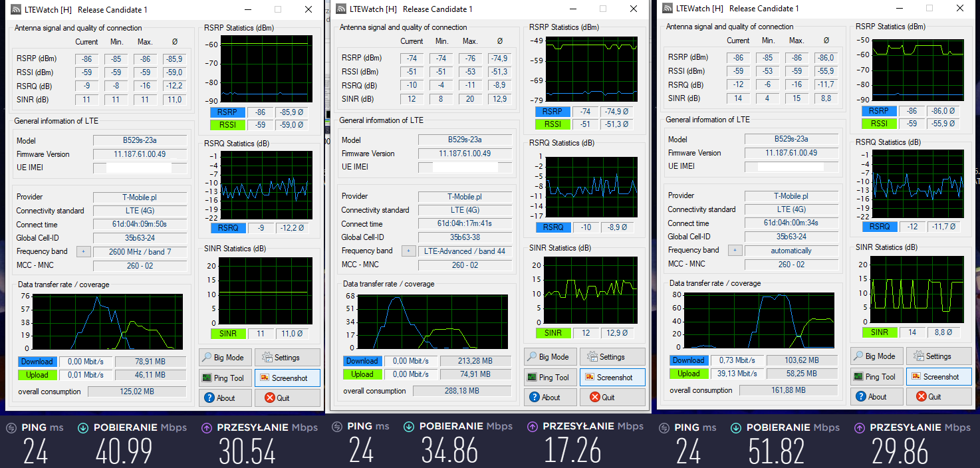Open Settings in the middle LTEWatch window
The height and width of the screenshot is (468, 980).
pyautogui.click(x=612, y=357)
